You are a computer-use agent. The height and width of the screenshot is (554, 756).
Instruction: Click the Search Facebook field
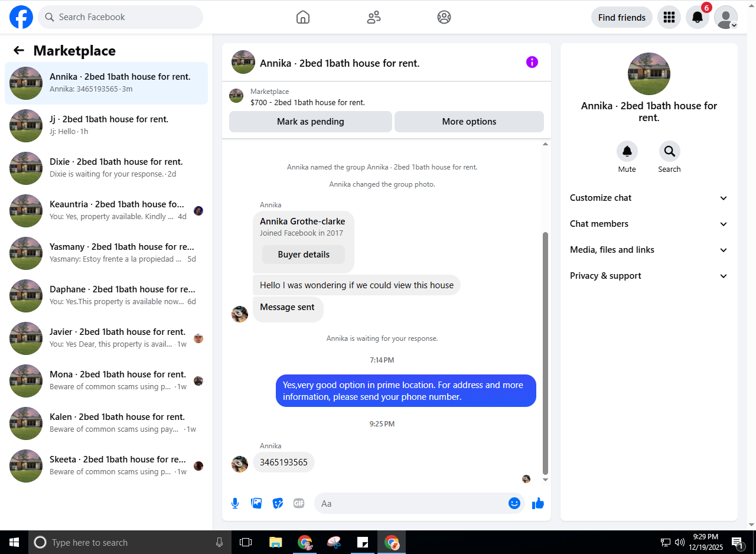(120, 17)
